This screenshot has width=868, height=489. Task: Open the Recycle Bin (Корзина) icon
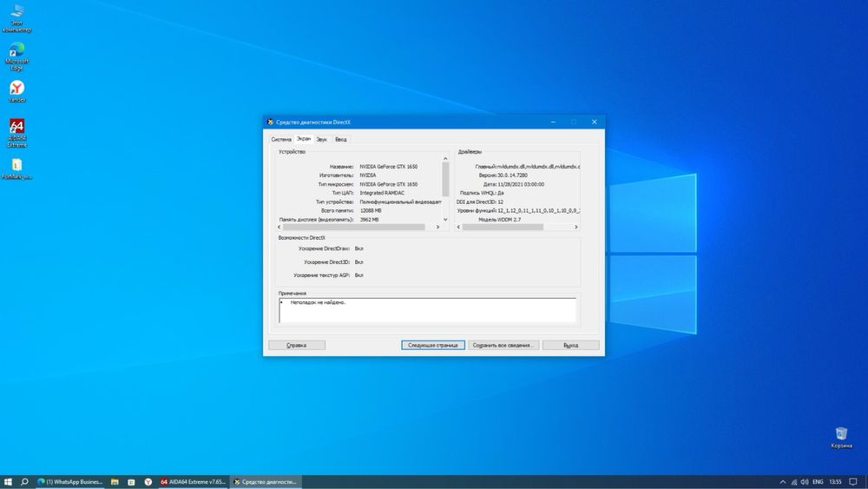click(841, 438)
